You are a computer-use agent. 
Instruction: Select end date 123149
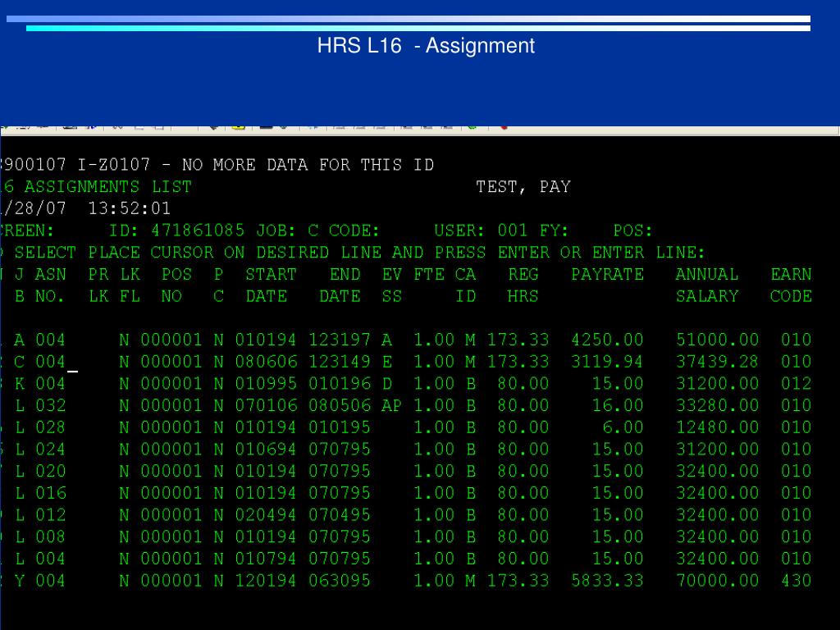[x=340, y=362]
